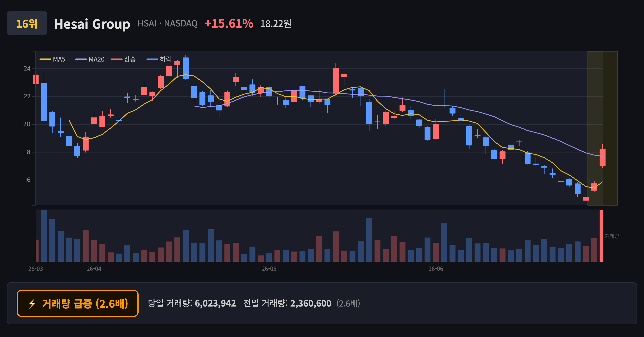Click the +15.61% change value

click(x=229, y=24)
